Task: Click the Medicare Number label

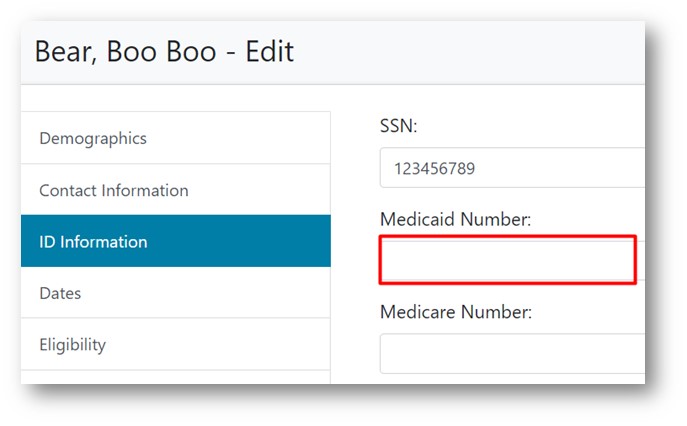Action: [x=455, y=312]
